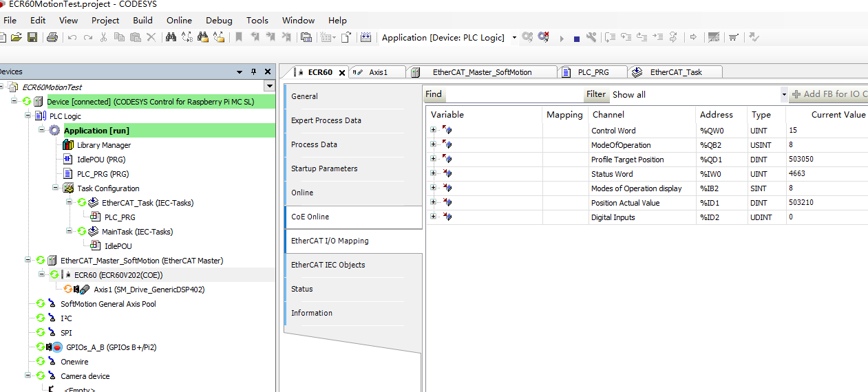Viewport: 868px width, 392px height.
Task: Open the Debug menu
Action: 219,21
